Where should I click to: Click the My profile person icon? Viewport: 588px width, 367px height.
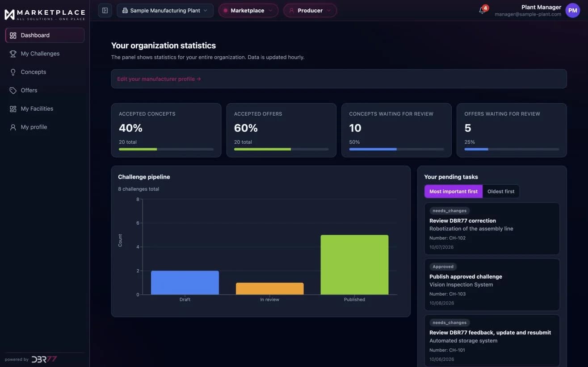point(13,127)
